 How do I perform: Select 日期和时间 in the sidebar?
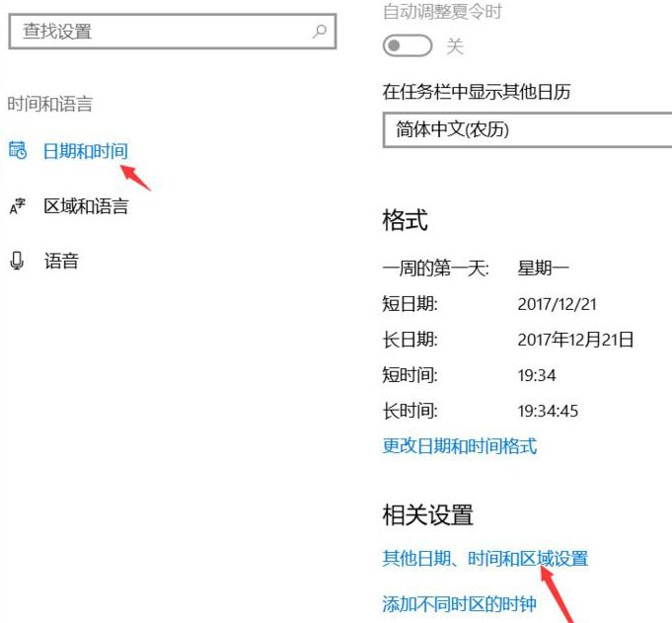coord(85,151)
